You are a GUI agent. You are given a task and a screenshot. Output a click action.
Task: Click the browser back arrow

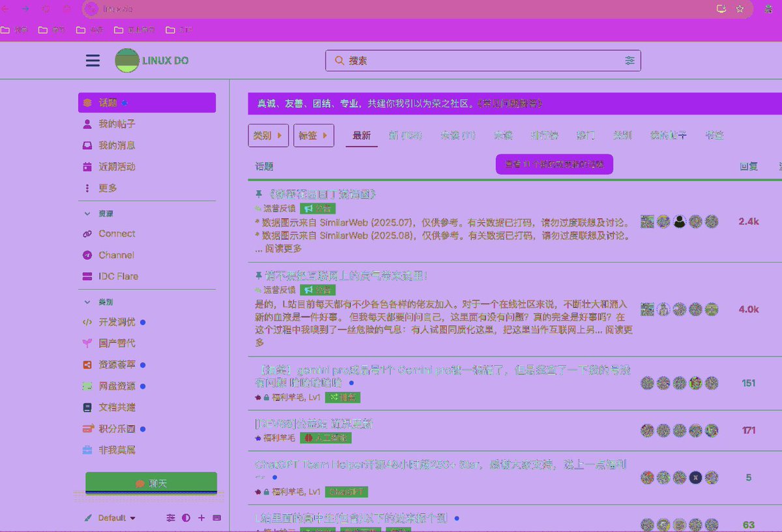[x=6, y=9]
